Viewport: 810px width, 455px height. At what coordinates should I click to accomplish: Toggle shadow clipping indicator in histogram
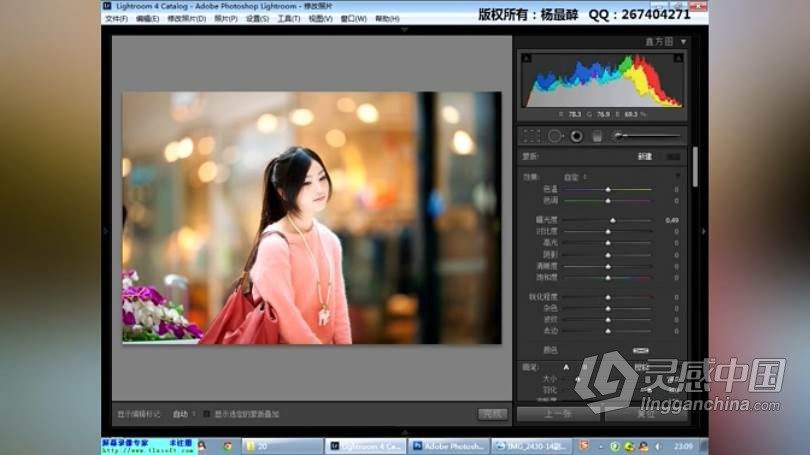pyautogui.click(x=526, y=58)
